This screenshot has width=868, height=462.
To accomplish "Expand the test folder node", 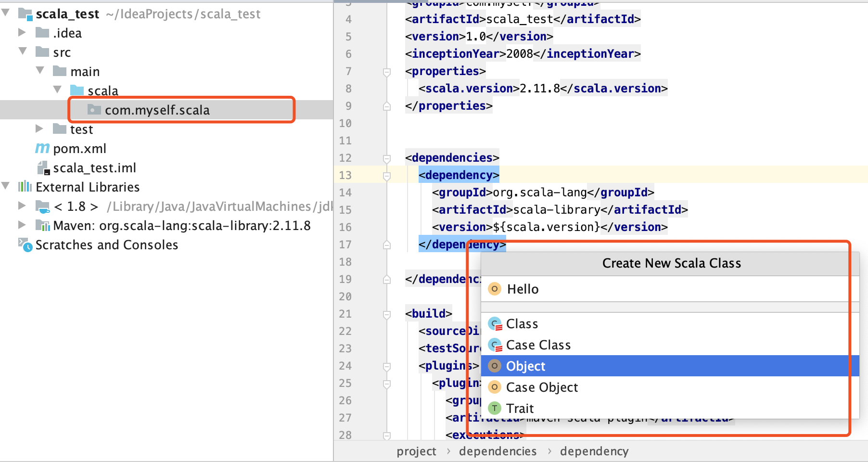I will pos(39,128).
